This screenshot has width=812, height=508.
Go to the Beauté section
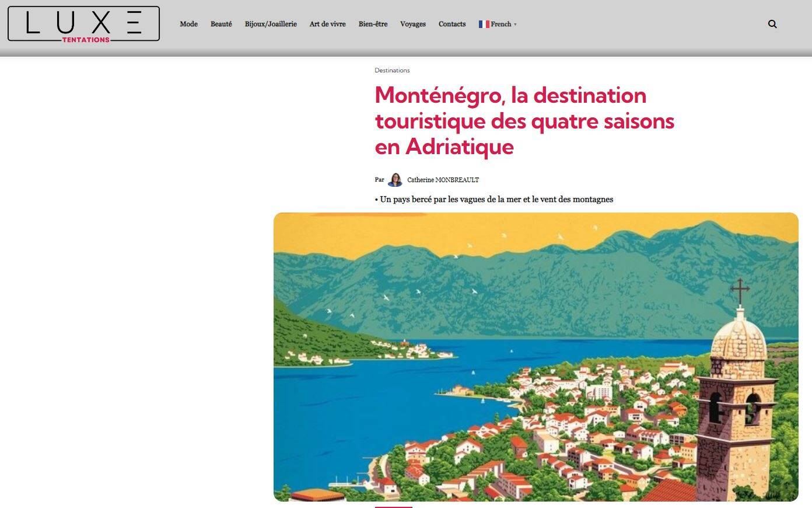[x=221, y=24]
